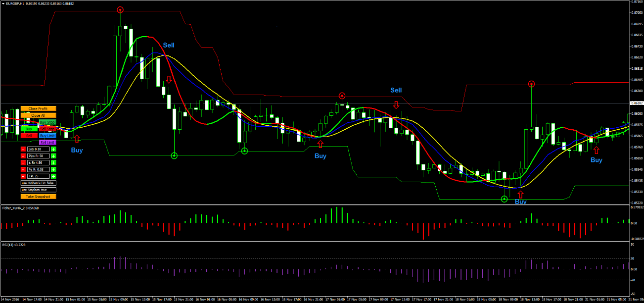
Task: Click the red Sell button
Action: 29,136
